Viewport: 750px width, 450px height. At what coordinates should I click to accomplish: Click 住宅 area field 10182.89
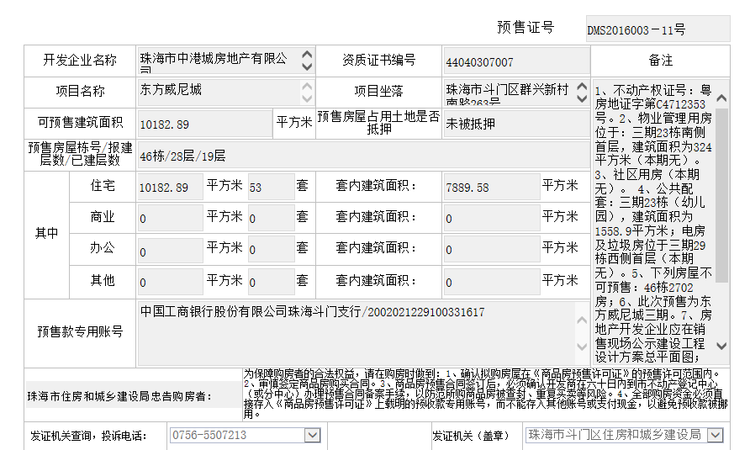tap(170, 187)
